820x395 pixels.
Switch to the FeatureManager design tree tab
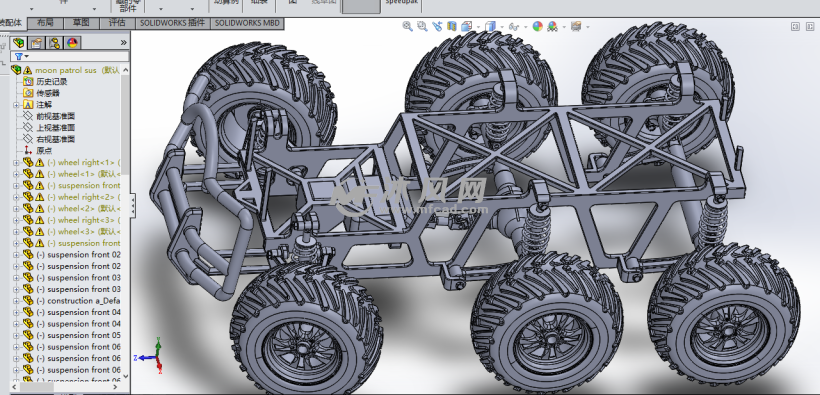pyautogui.click(x=19, y=43)
